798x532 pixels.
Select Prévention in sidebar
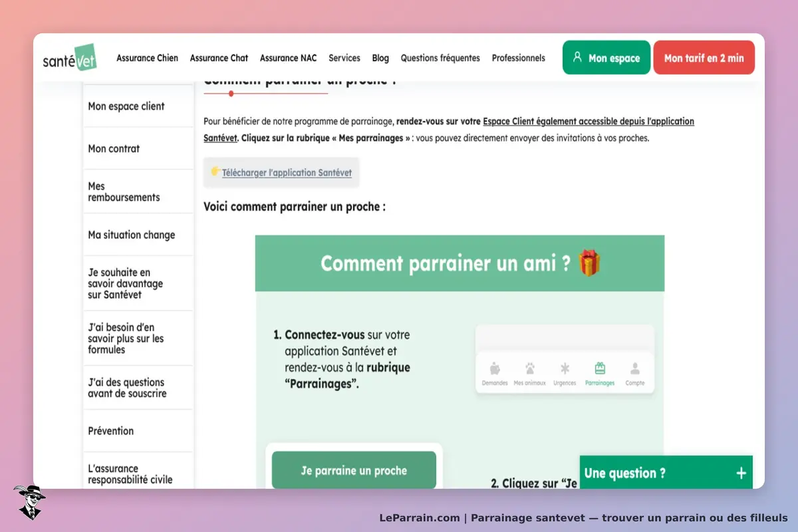click(138, 431)
